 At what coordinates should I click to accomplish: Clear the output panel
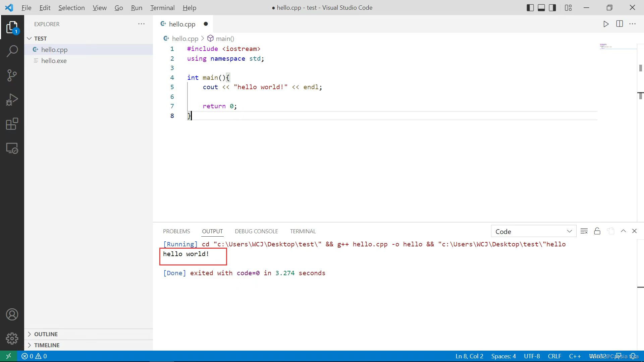pos(584,231)
